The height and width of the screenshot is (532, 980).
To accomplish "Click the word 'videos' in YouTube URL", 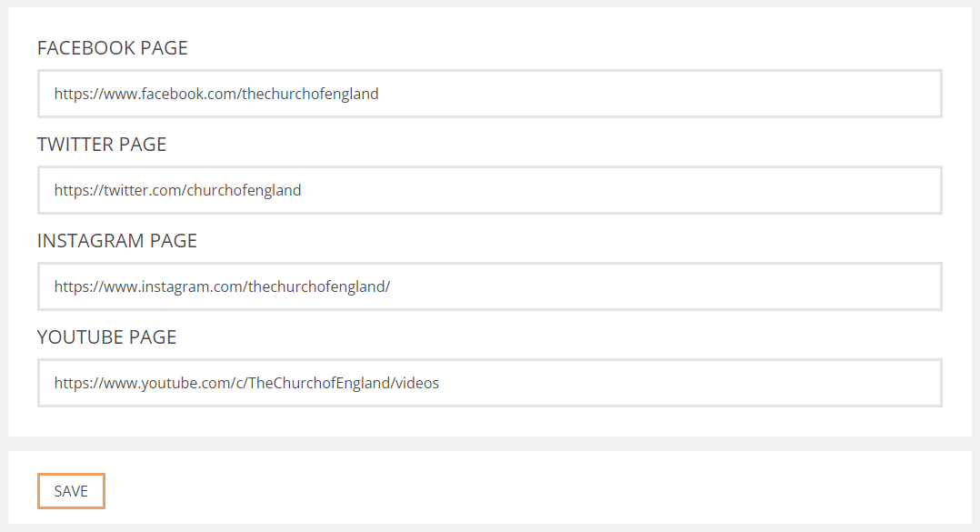I will point(418,383).
